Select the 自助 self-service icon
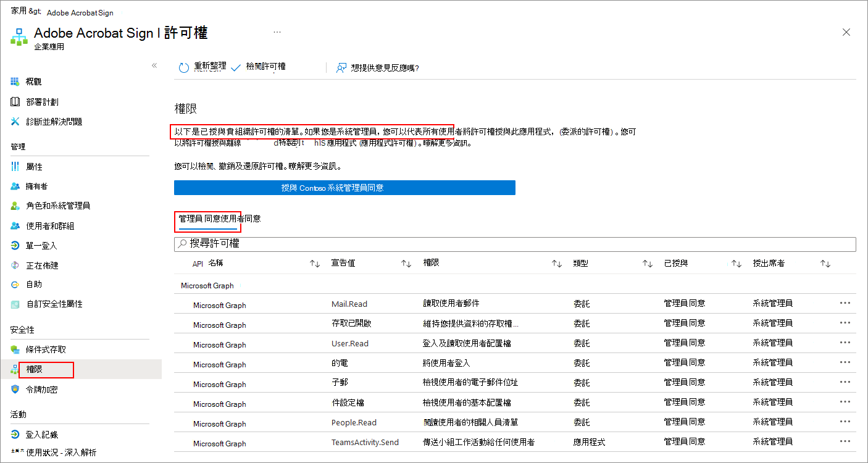Viewport: 868px width, 463px height. point(15,285)
